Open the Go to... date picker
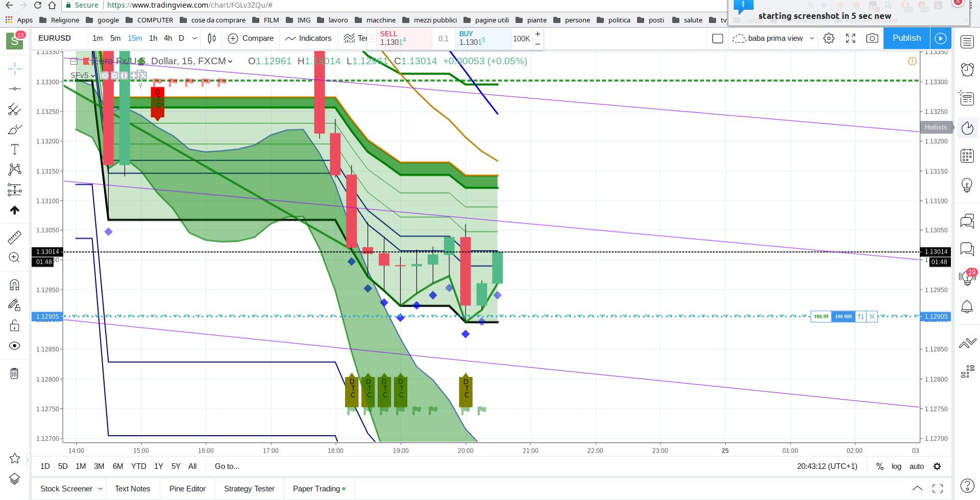Image resolution: width=980 pixels, height=500 pixels. coord(227,466)
